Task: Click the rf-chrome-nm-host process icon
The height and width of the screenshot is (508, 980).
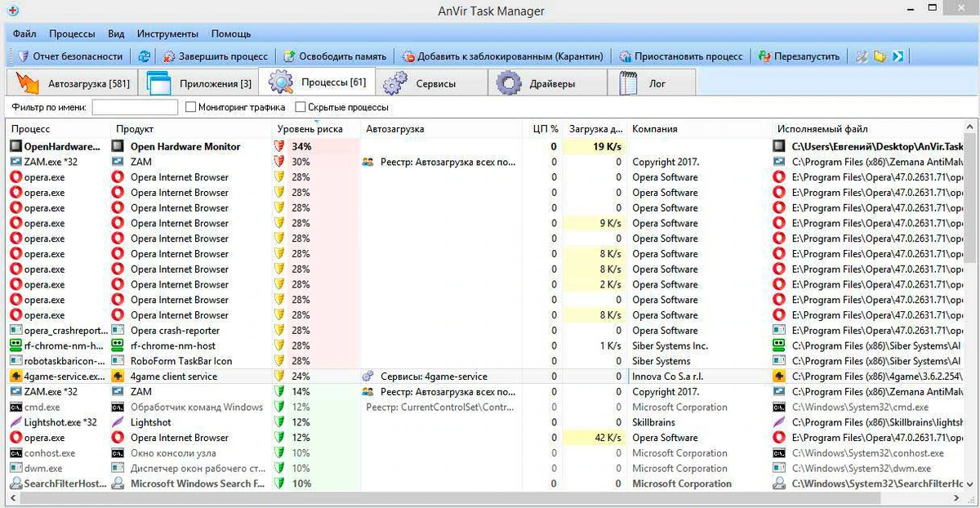Action: tap(16, 345)
